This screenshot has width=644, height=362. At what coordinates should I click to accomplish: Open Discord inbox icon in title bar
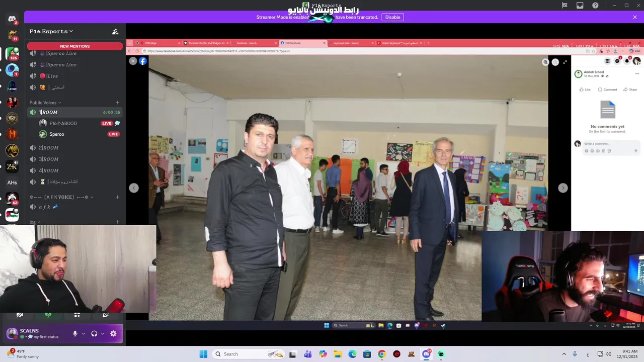click(x=580, y=6)
